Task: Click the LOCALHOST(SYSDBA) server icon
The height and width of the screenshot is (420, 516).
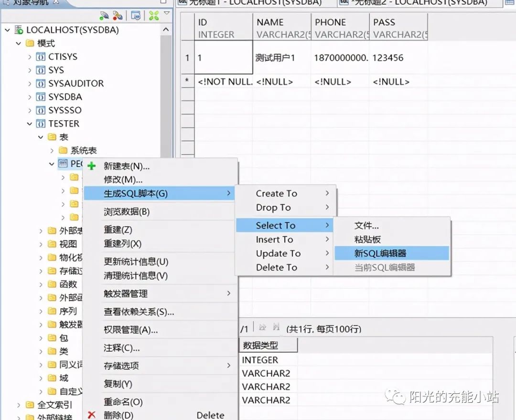Action: click(19, 30)
